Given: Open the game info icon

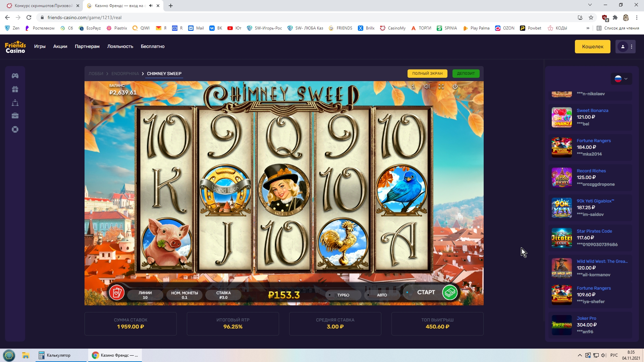Looking at the screenshot, I should coord(413,86).
